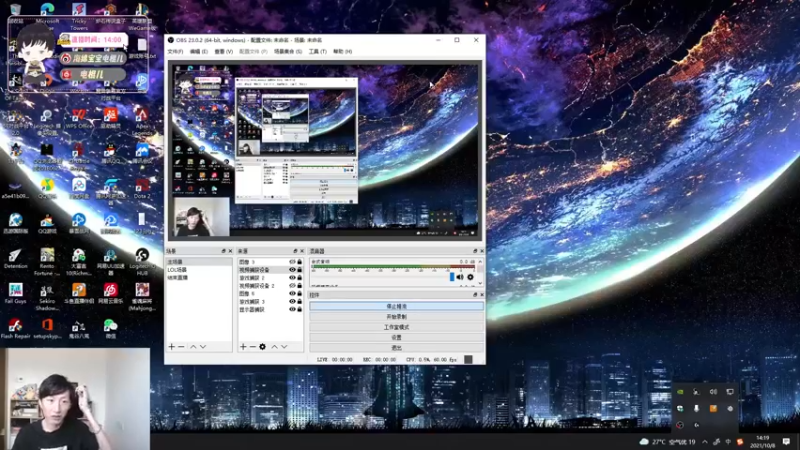Open the 文件(F) menu

175,52
